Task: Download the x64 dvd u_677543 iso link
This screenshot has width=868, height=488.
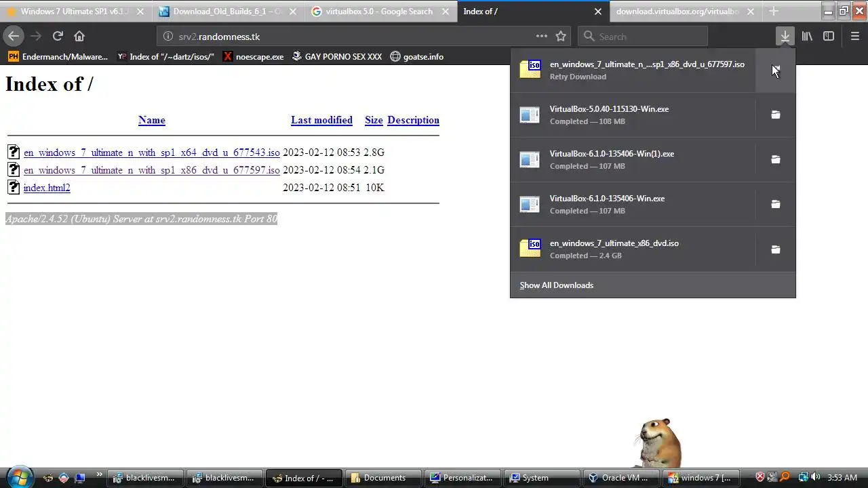Action: coord(151,152)
